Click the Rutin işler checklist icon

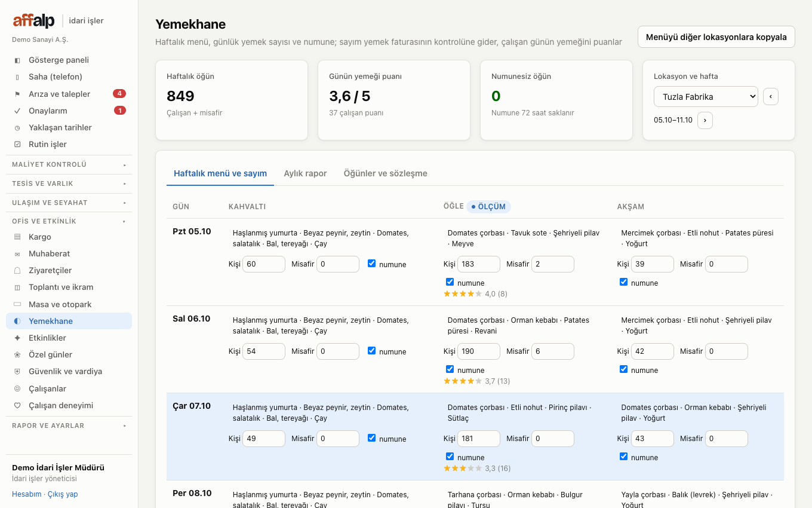[x=17, y=145]
